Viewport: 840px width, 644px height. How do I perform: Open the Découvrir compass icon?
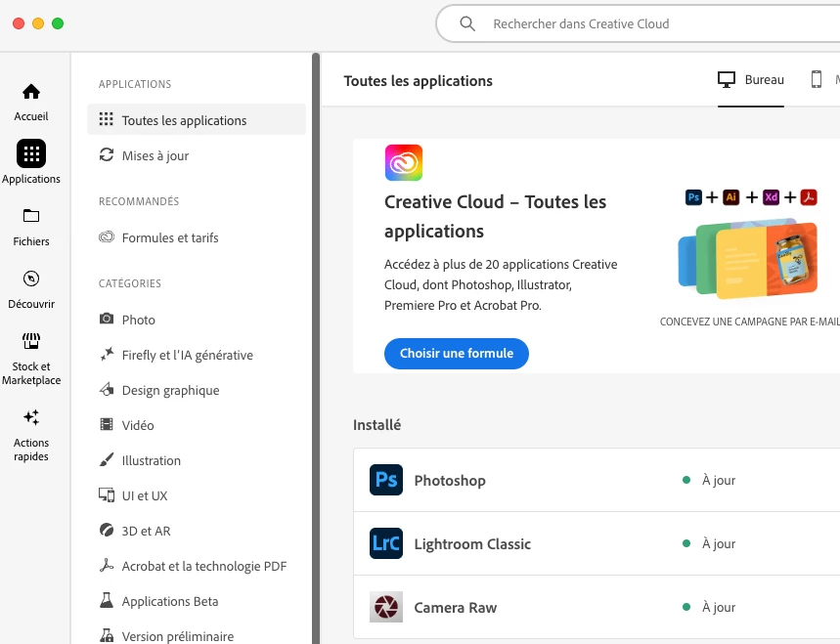tap(31, 279)
